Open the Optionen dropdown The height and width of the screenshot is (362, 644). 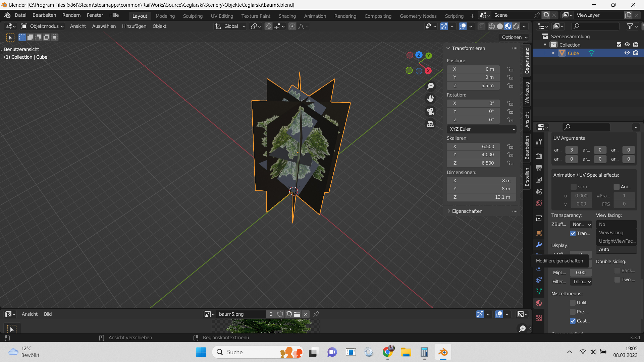click(514, 37)
